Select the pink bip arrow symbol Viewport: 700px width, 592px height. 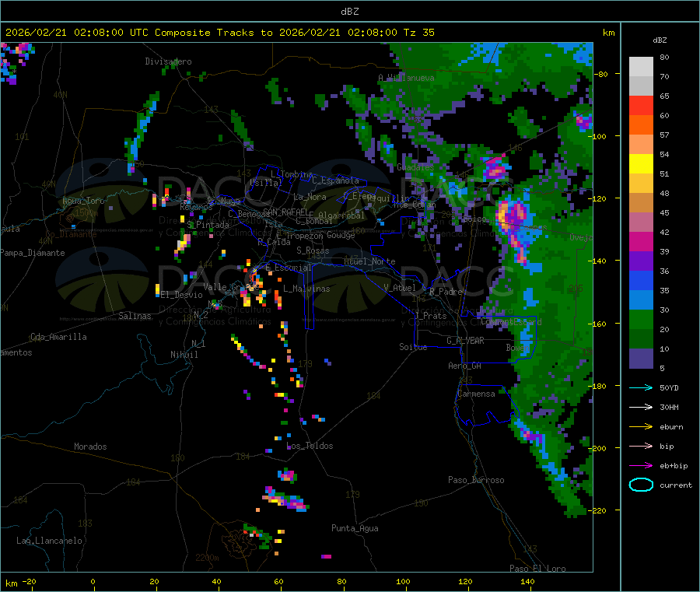click(641, 446)
